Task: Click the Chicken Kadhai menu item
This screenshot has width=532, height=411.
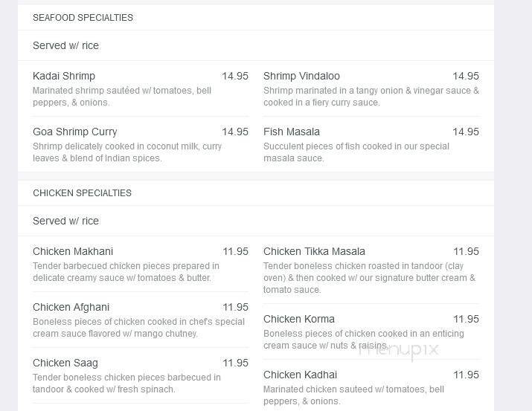Action: coord(300,375)
